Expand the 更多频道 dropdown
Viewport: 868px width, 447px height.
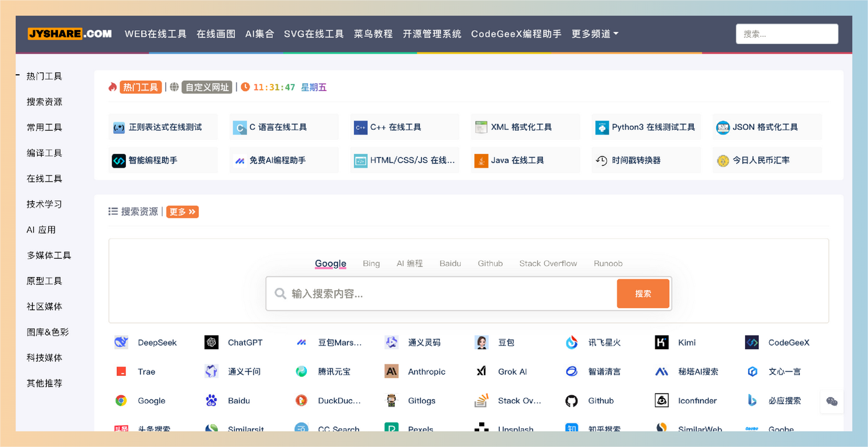pyautogui.click(x=595, y=34)
